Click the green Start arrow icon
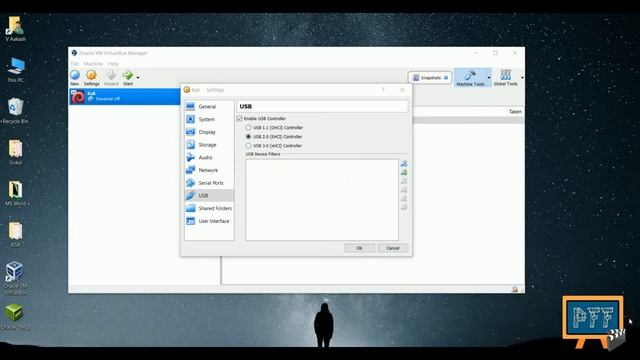This screenshot has width=640, height=360. (128, 77)
